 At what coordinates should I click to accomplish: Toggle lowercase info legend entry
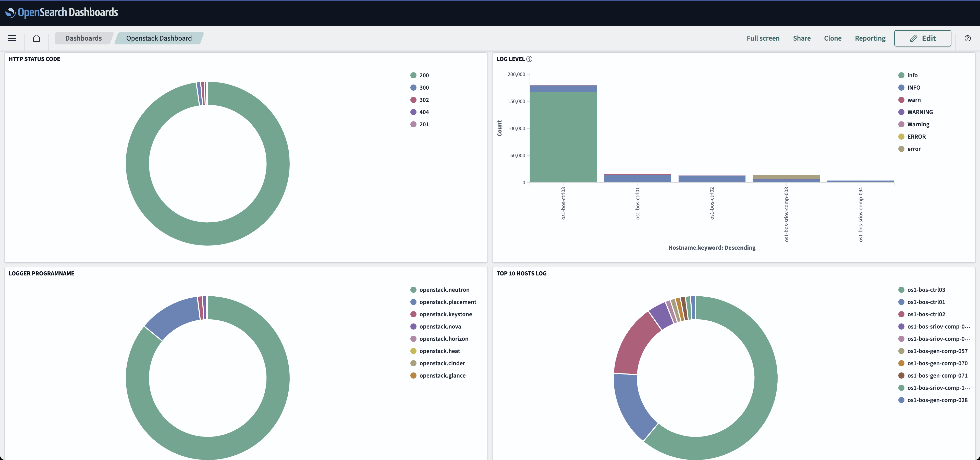tap(908, 75)
